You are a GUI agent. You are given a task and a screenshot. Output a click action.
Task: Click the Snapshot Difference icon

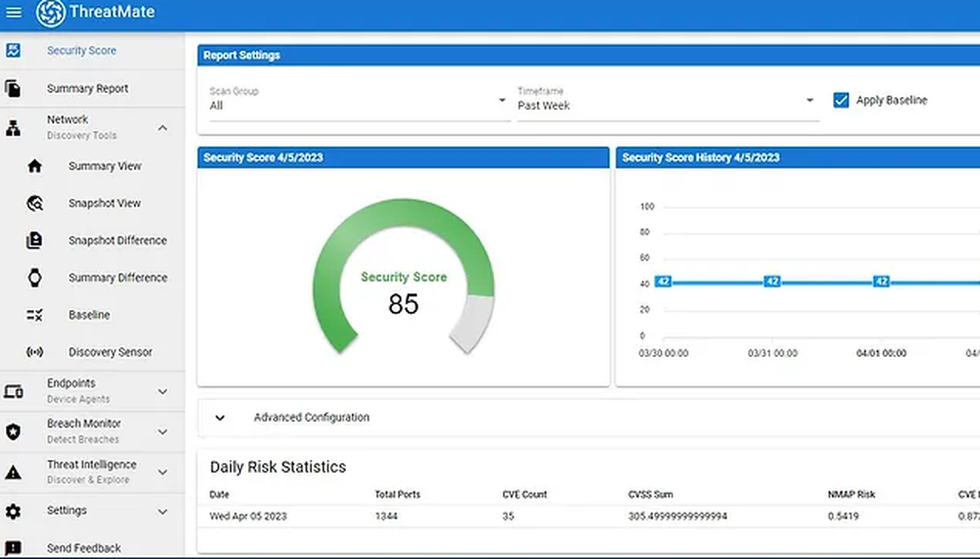coord(34,241)
